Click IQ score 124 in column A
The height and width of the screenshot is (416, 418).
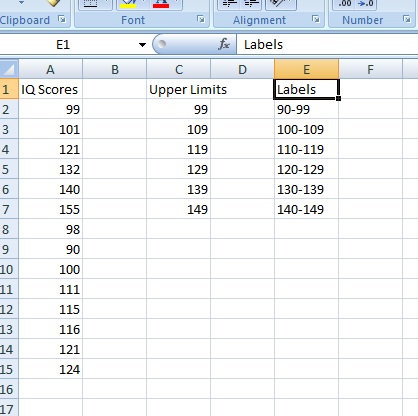50,369
